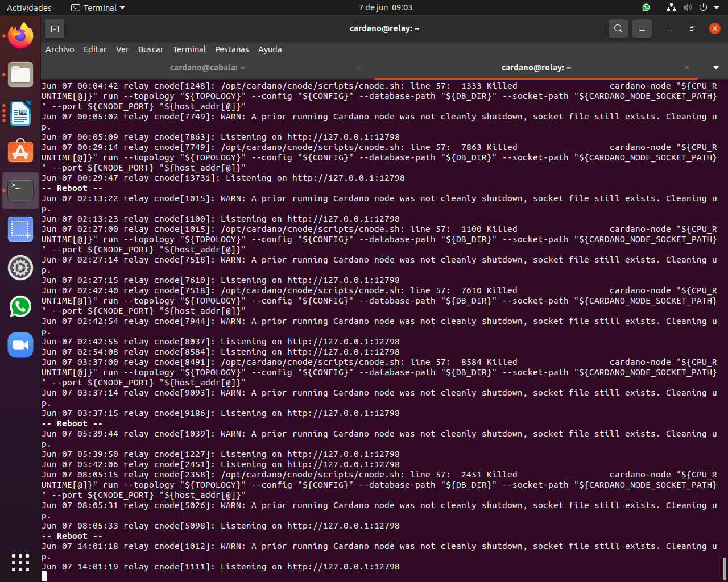Open the clock showing 7 de jun 09:03
Screen dimensions: 728x582
click(x=386, y=7)
